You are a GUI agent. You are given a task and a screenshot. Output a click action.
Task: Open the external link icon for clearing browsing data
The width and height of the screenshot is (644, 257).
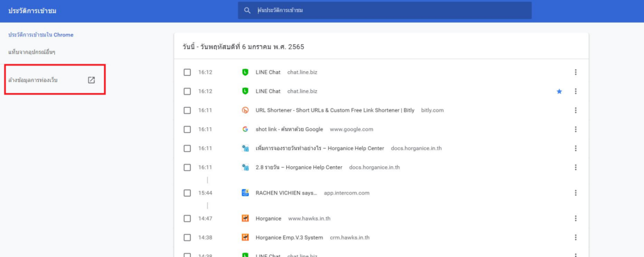click(x=91, y=80)
